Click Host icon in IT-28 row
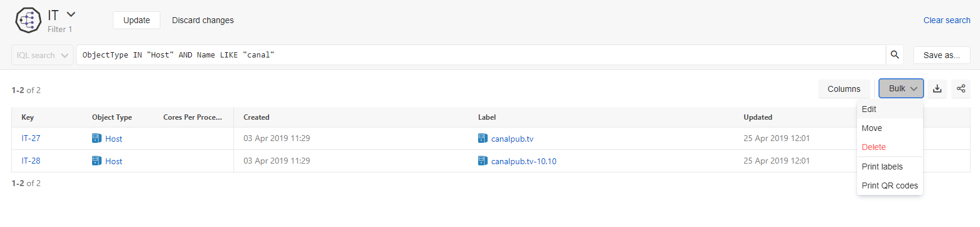 coord(97,161)
